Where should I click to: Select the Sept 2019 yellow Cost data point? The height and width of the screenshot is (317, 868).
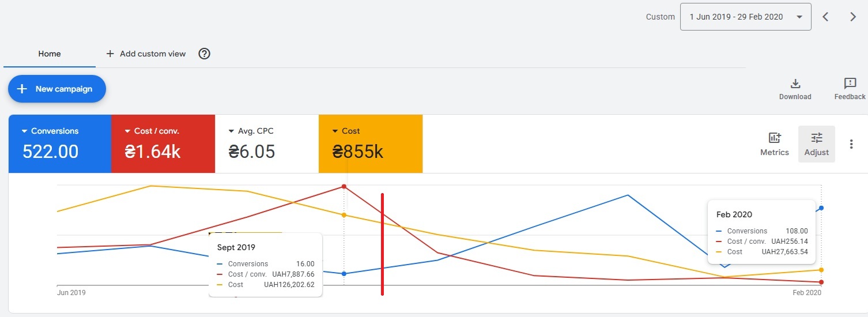[344, 215]
